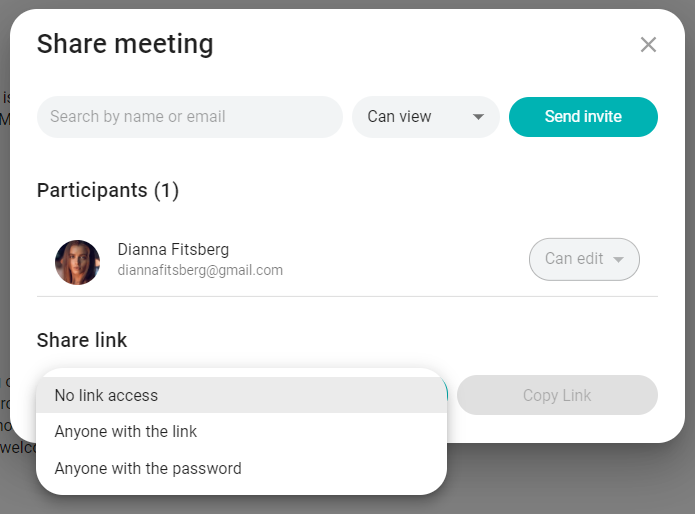Click Dianna Fitsberg's profile avatar

point(77,262)
